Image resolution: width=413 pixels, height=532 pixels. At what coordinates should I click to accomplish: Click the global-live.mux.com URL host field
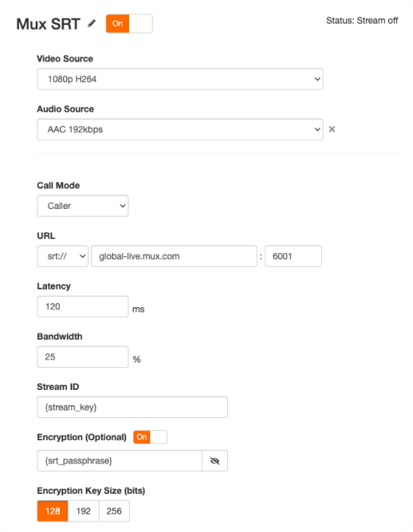click(x=174, y=256)
